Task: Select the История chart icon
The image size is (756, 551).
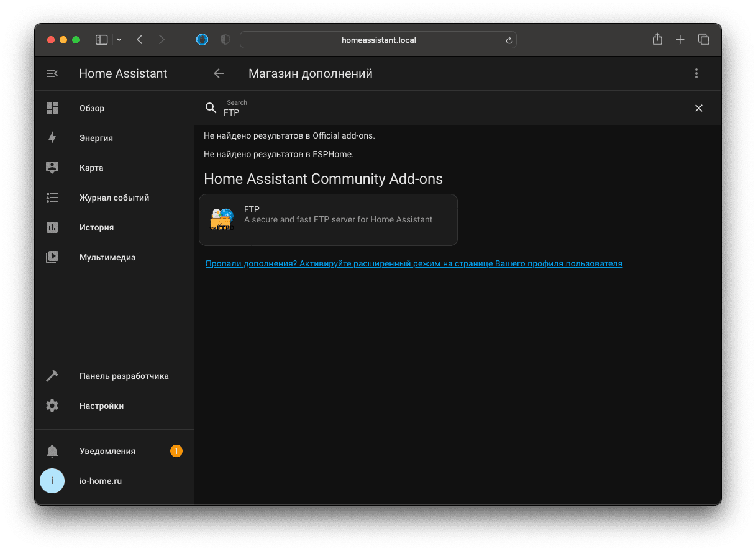Action: 52,227
